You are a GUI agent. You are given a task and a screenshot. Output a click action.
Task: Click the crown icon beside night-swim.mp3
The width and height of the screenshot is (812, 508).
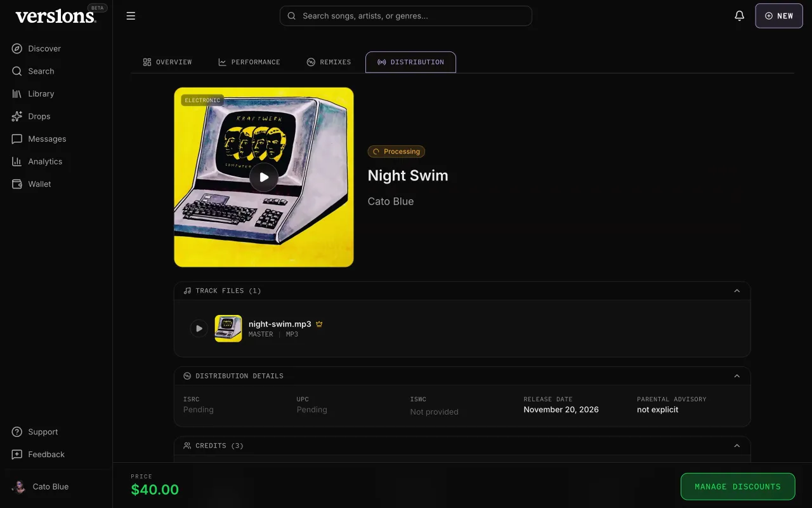[319, 324]
